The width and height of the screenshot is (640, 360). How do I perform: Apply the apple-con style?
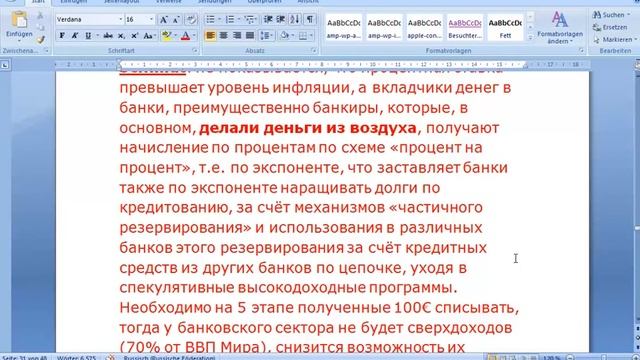tap(424, 27)
